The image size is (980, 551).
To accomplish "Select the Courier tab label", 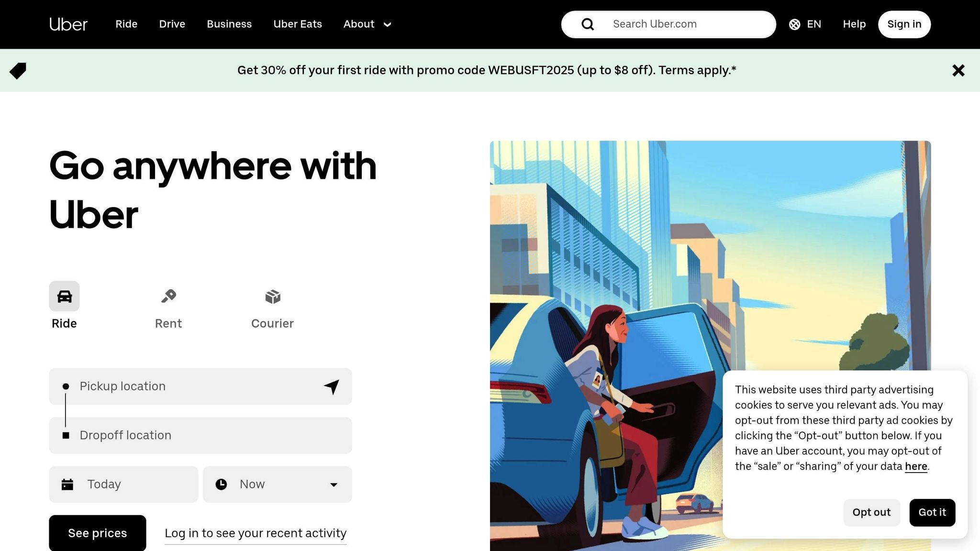I will (x=272, y=324).
